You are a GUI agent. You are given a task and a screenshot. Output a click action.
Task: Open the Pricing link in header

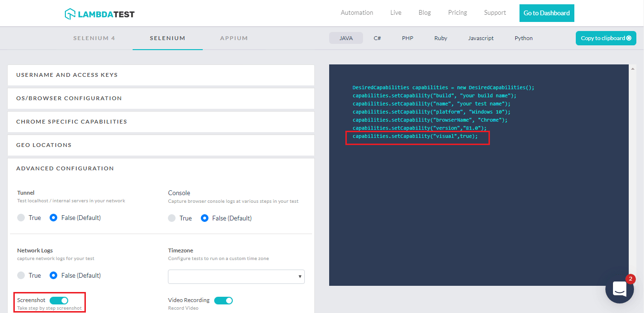pyautogui.click(x=457, y=13)
